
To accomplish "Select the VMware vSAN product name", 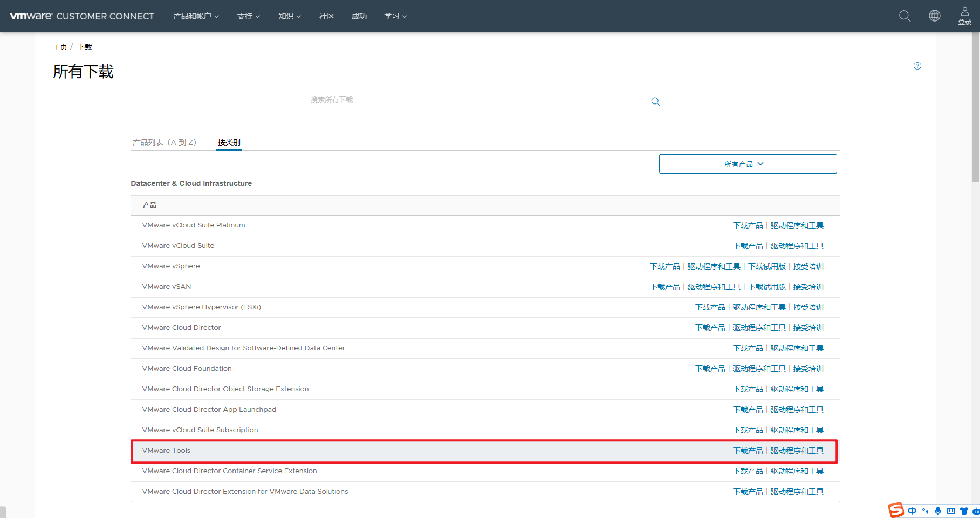I will pyautogui.click(x=167, y=287).
